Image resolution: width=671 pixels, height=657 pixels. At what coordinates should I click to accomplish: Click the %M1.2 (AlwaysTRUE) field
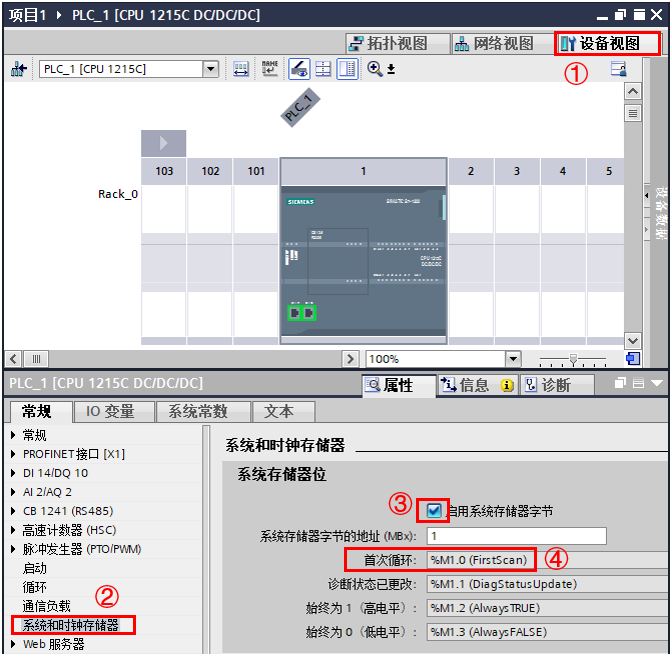coord(548,608)
